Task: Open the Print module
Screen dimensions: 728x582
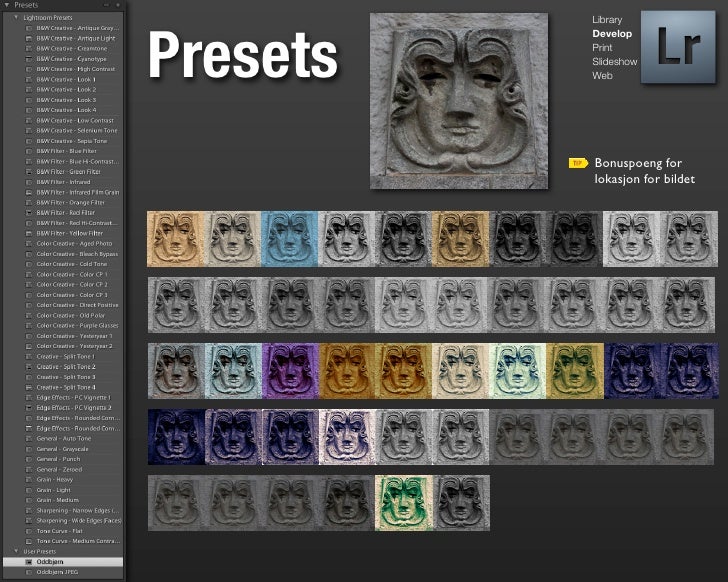Action: (x=602, y=48)
